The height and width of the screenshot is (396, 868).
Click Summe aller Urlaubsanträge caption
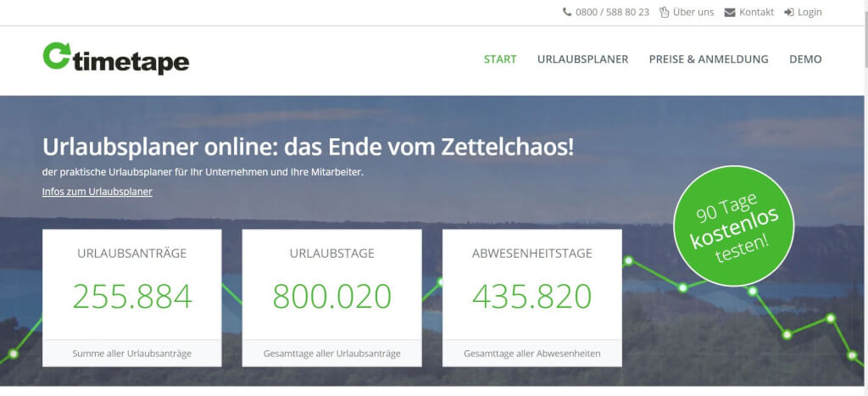pyautogui.click(x=131, y=354)
